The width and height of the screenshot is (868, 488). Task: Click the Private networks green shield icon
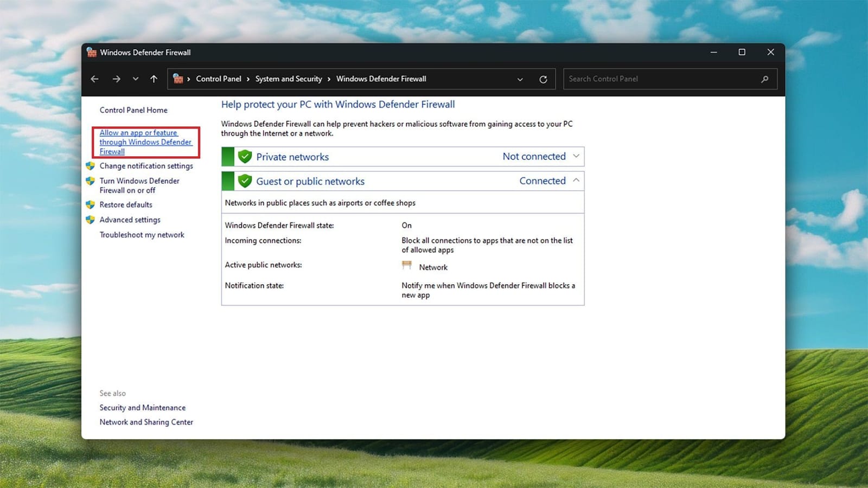click(245, 157)
